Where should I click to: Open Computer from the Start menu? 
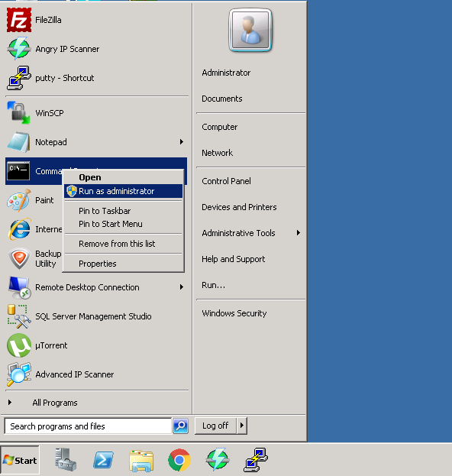click(220, 127)
